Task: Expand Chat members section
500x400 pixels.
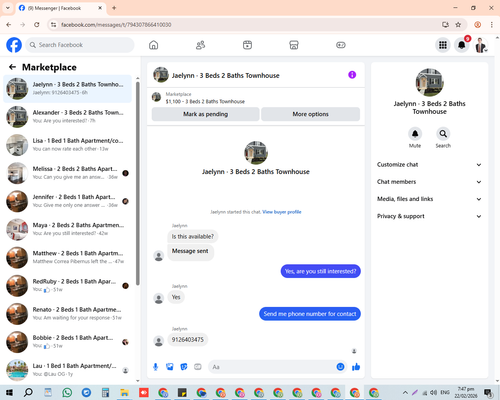Action: pos(429,182)
